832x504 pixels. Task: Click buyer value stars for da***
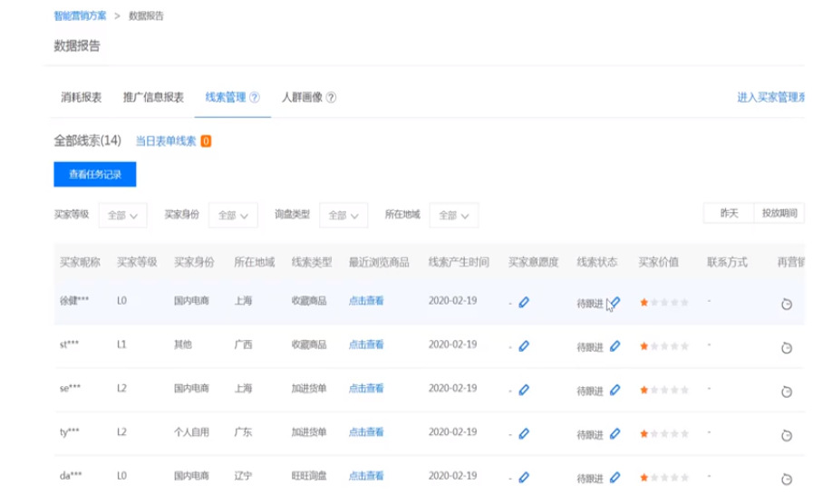(664, 478)
